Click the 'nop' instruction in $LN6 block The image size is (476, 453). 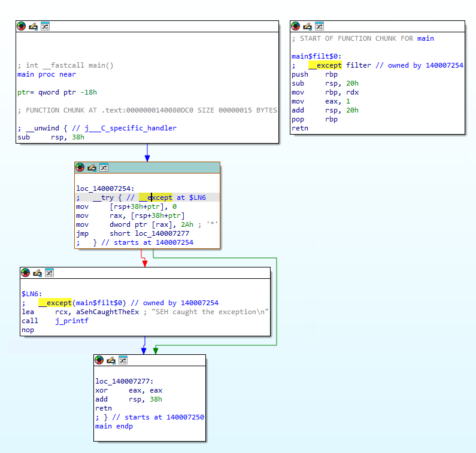(x=28, y=330)
